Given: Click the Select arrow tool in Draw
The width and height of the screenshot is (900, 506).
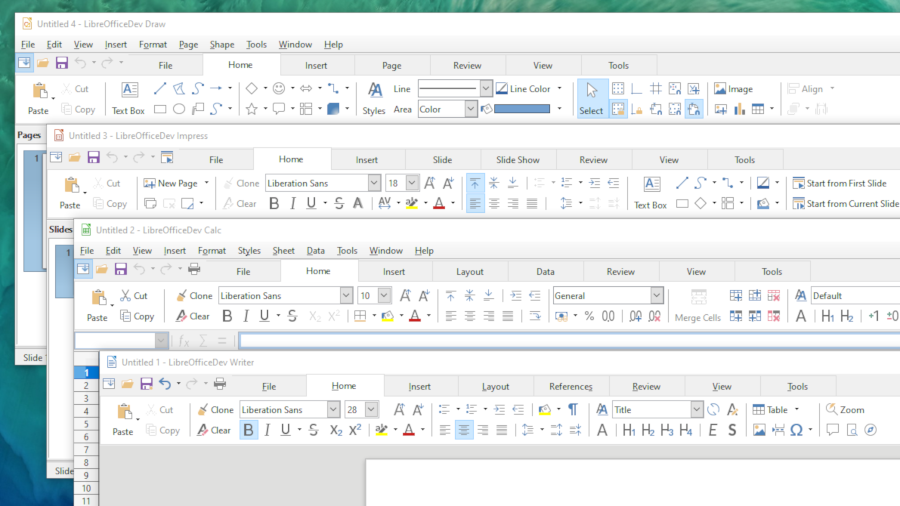Looking at the screenshot, I should pyautogui.click(x=591, y=98).
